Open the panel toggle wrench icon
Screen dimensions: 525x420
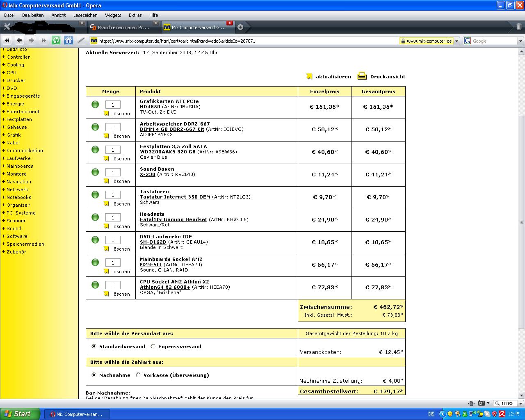pyautogui.click(x=7, y=27)
